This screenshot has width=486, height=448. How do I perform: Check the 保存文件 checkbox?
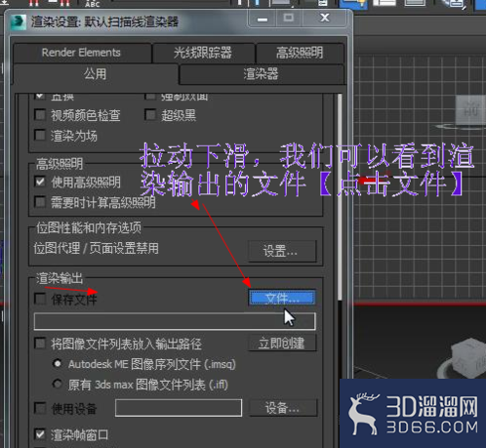coord(40,299)
